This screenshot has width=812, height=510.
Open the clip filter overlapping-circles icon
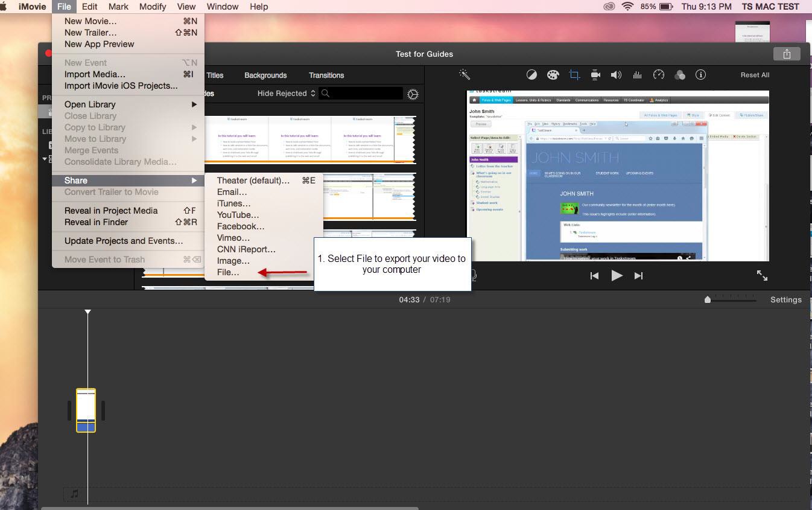click(680, 75)
